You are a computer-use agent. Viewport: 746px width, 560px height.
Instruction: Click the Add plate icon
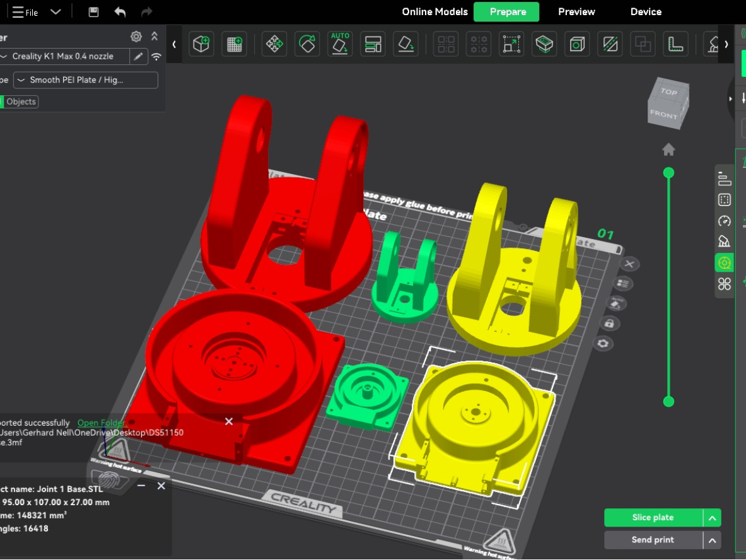[234, 44]
